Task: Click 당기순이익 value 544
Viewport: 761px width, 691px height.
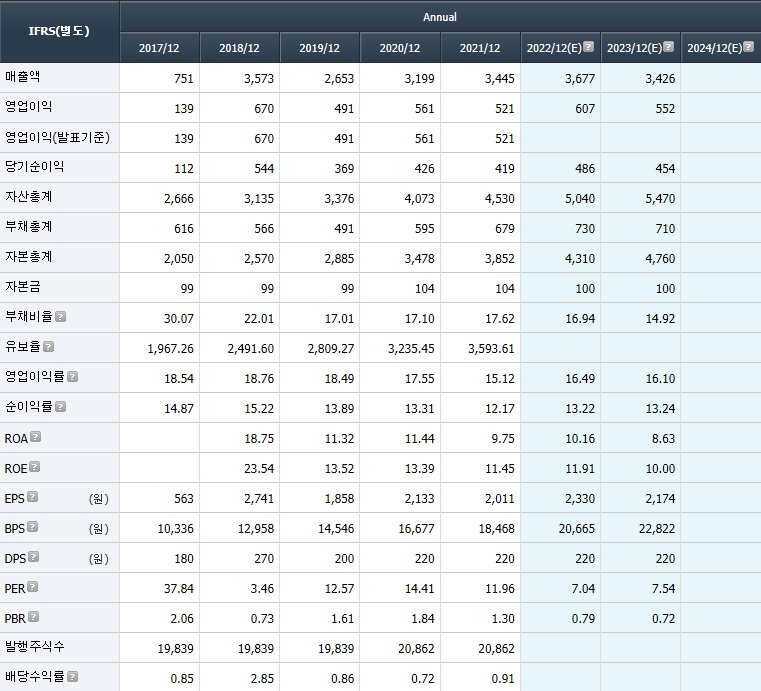Action: click(264, 169)
